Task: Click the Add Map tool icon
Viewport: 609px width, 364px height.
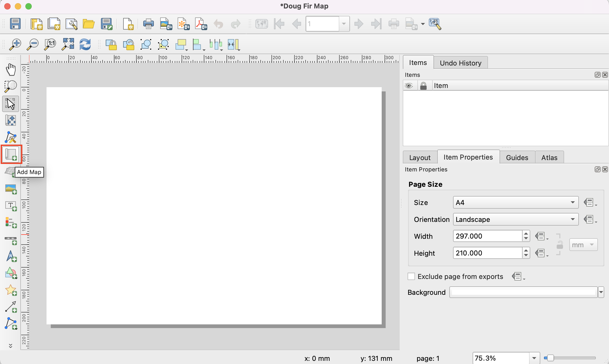Action: point(11,154)
